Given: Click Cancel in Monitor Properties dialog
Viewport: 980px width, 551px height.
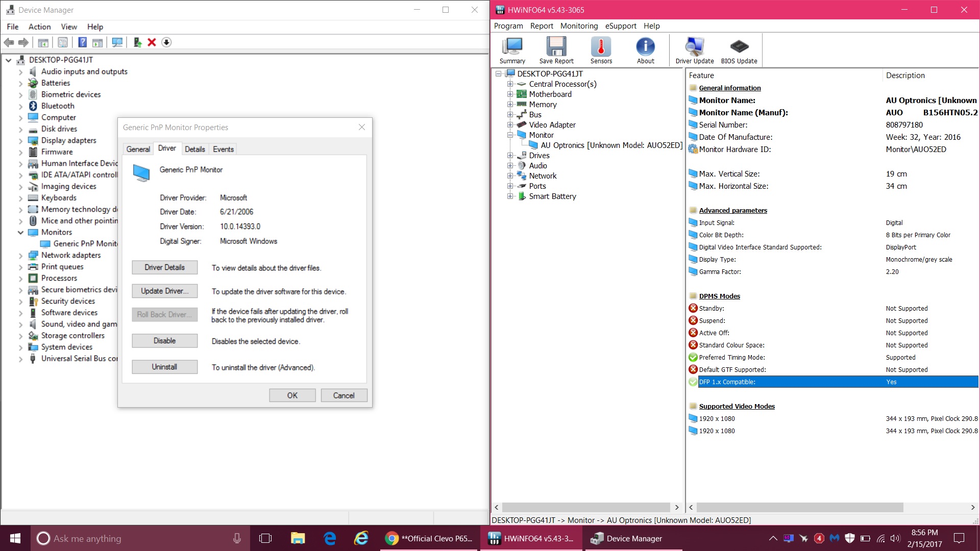Looking at the screenshot, I should pos(344,395).
